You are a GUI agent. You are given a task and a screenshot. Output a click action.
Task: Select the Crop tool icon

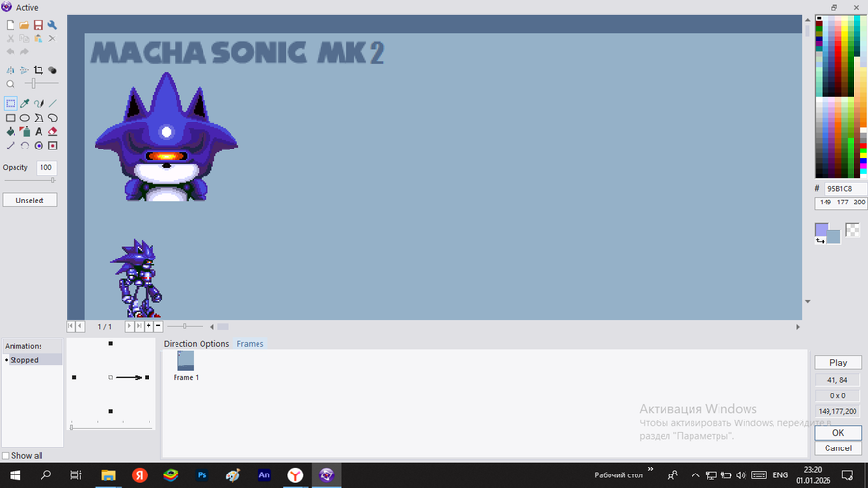point(39,70)
